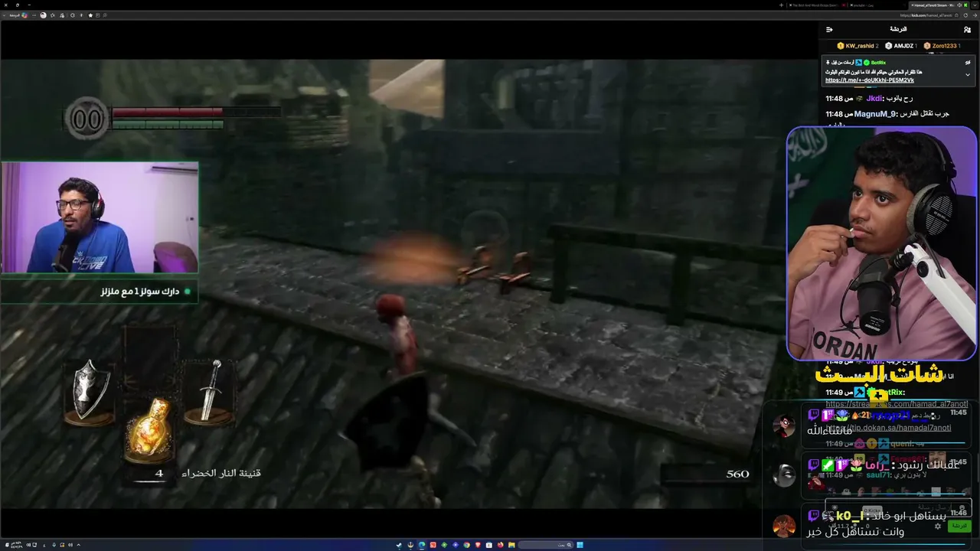This screenshot has width=980, height=551.
Task: Open the saul71 user profile in chat
Action: tap(878, 475)
